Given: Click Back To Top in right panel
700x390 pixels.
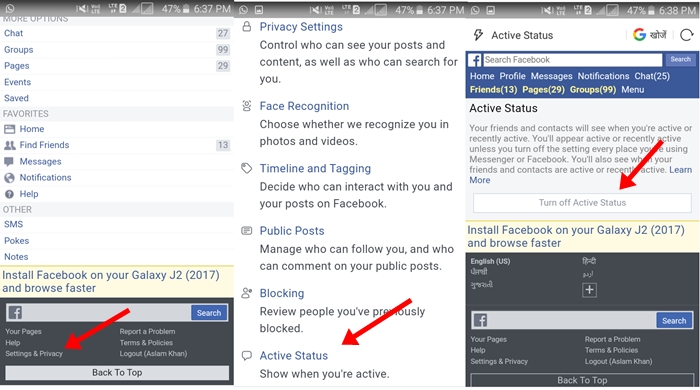Looking at the screenshot, I should tap(582, 381).
